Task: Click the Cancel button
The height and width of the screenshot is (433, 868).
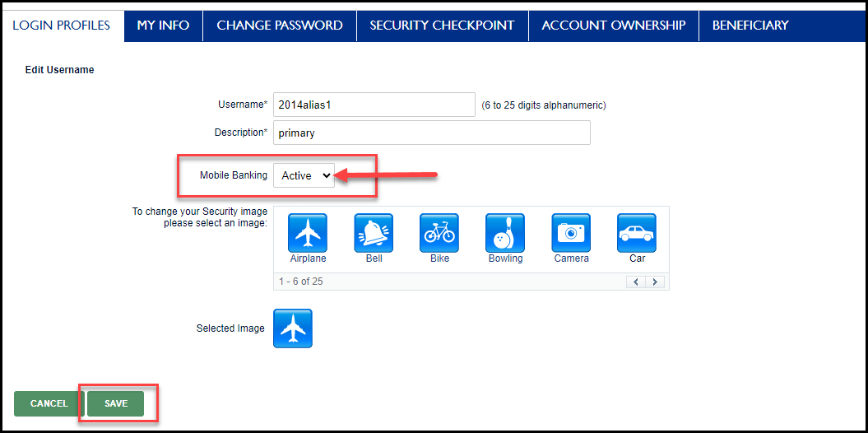Action: click(49, 404)
